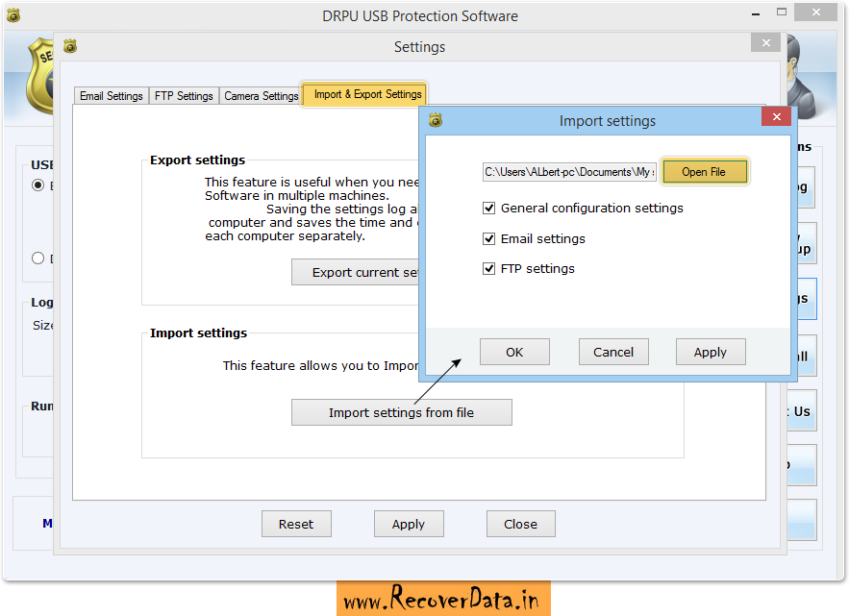Image resolution: width=849 pixels, height=616 pixels.
Task: Click the Open File button
Action: click(x=704, y=172)
